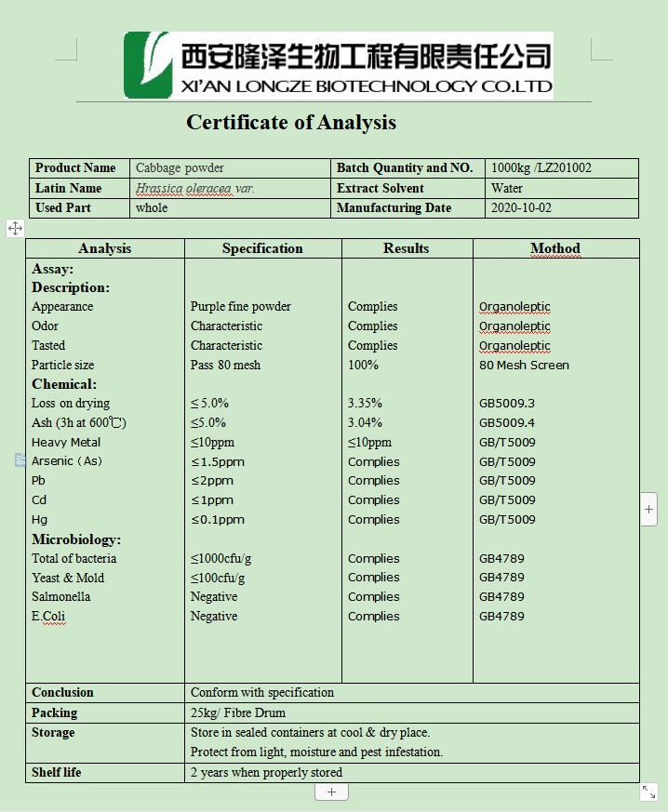The image size is (668, 812).
Task: Click the 'Results' column header
Action: point(407,248)
